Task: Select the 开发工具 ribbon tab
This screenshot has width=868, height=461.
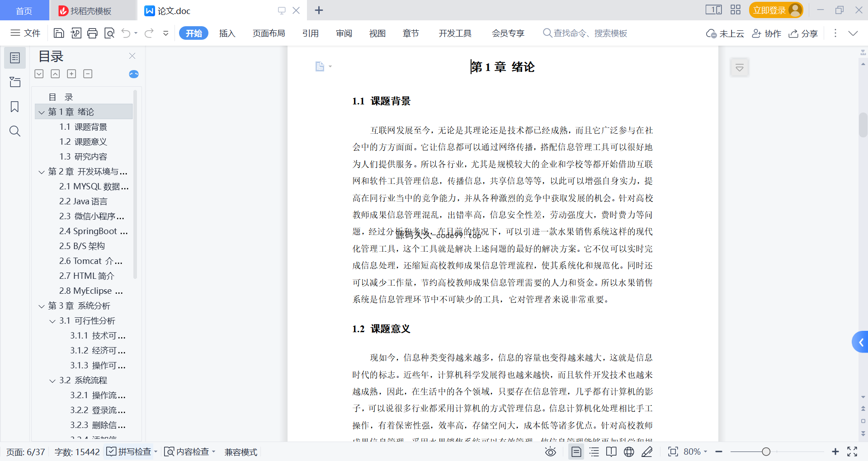Action: click(x=455, y=33)
